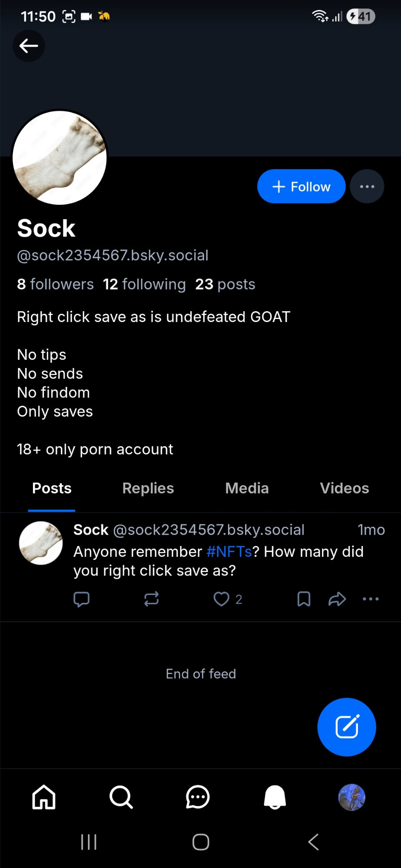Share the NFTs post
401x868 pixels.
click(x=337, y=599)
